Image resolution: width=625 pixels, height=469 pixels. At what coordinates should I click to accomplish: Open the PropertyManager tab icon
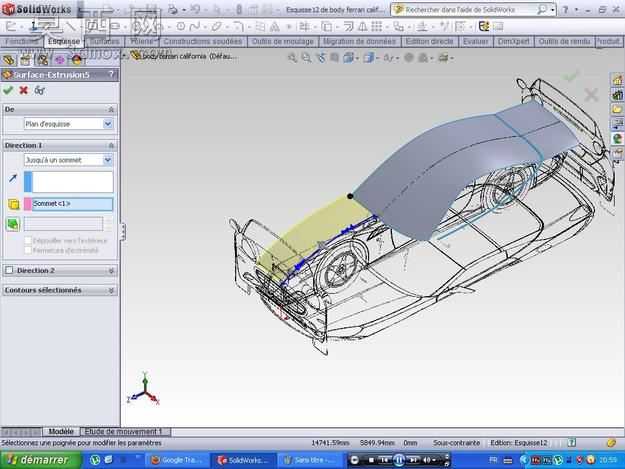point(25,60)
